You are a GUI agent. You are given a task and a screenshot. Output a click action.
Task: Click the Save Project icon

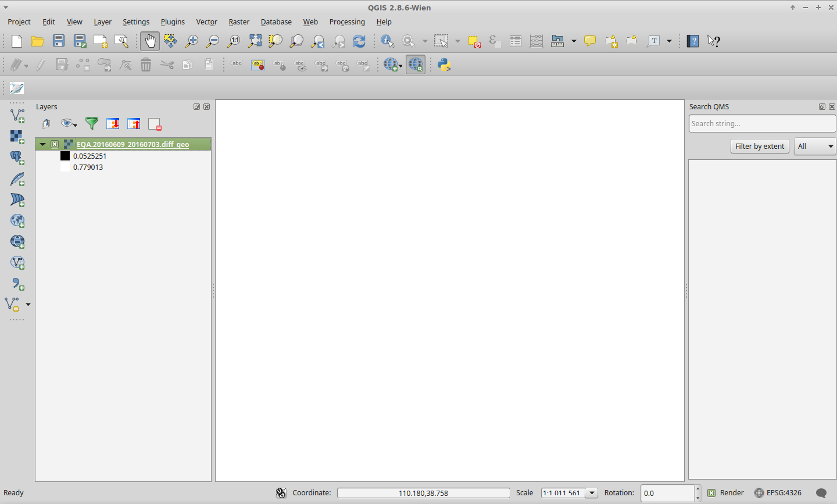(59, 41)
